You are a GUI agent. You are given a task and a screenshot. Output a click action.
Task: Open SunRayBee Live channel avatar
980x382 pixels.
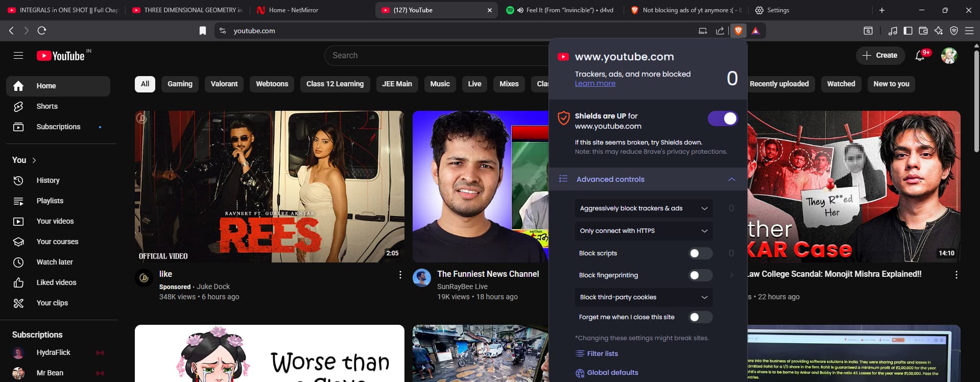(x=422, y=278)
